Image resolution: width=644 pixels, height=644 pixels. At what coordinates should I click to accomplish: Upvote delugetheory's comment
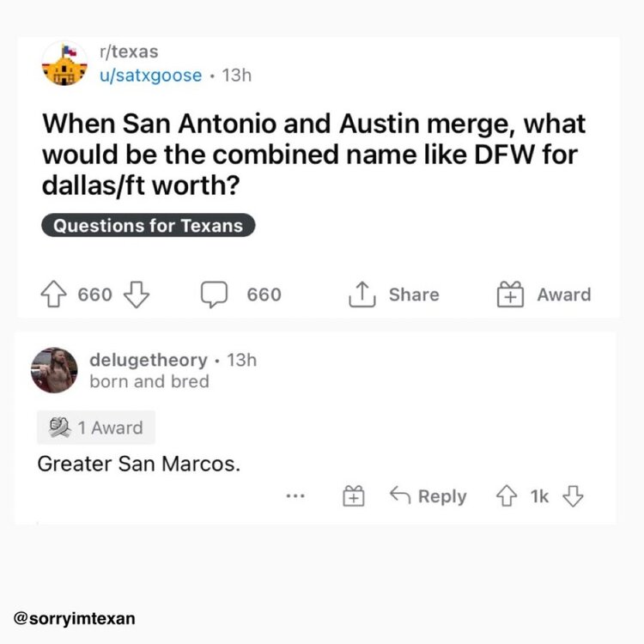tap(508, 496)
